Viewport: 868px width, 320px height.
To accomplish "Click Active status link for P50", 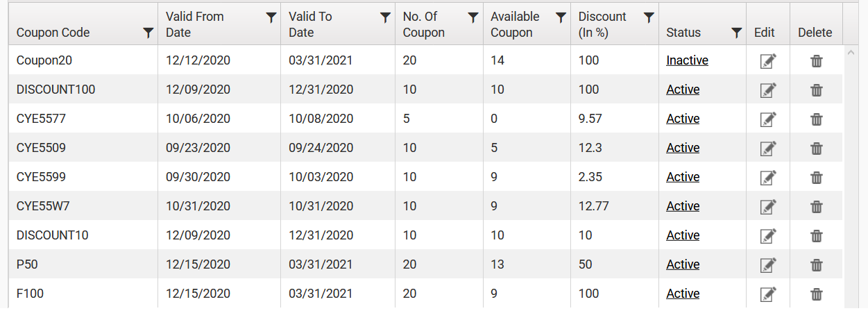I will click(x=683, y=264).
